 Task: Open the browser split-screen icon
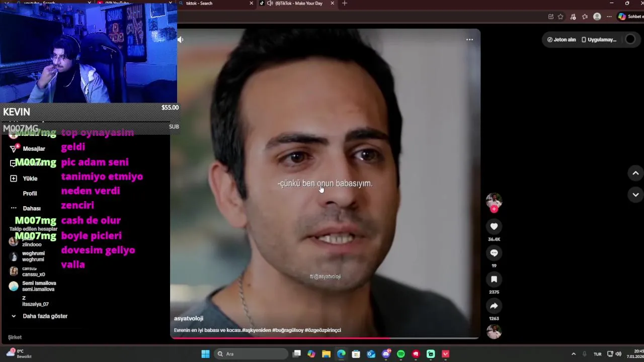click(x=551, y=17)
